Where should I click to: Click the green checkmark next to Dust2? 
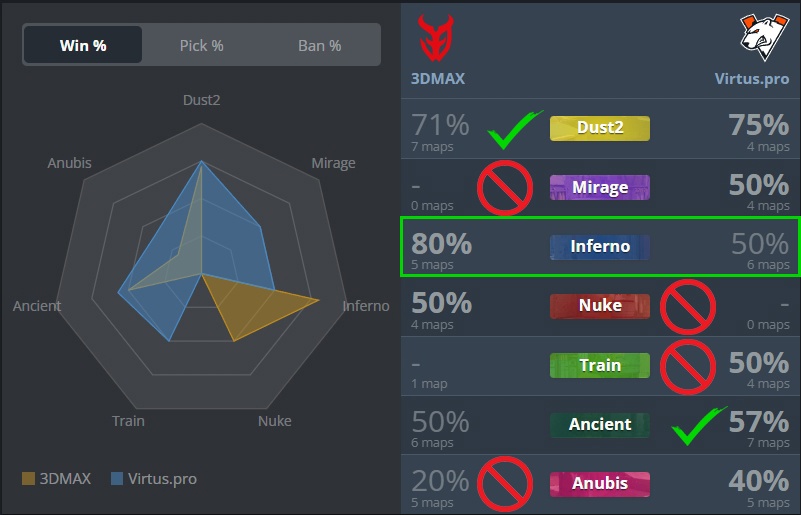pos(515,130)
